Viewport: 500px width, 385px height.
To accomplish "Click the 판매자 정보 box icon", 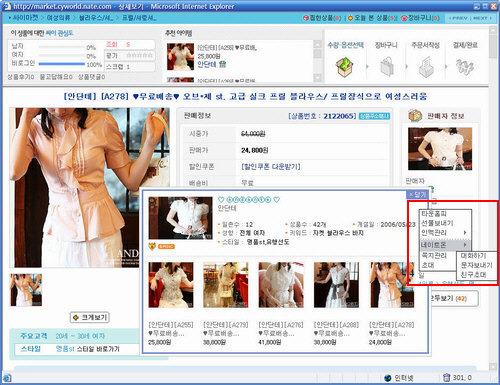I will tap(415, 116).
